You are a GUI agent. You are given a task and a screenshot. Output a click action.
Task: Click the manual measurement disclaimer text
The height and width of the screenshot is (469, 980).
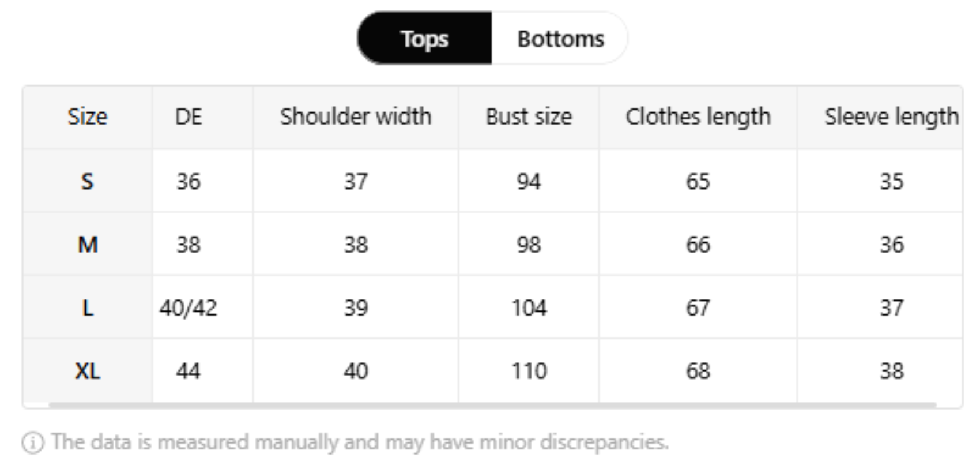[x=360, y=442]
